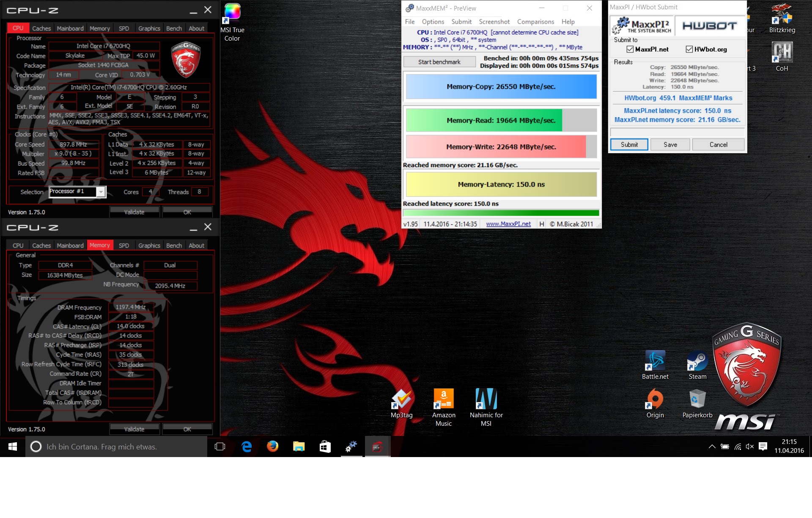Open File Explorer from taskbar
Viewport: 812px width, 518px height.
point(299,446)
